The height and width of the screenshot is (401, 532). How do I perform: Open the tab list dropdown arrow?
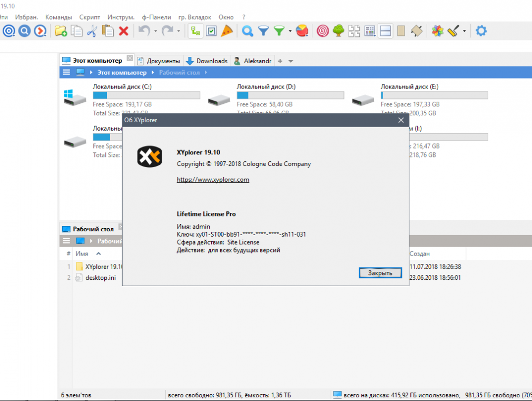click(x=291, y=62)
